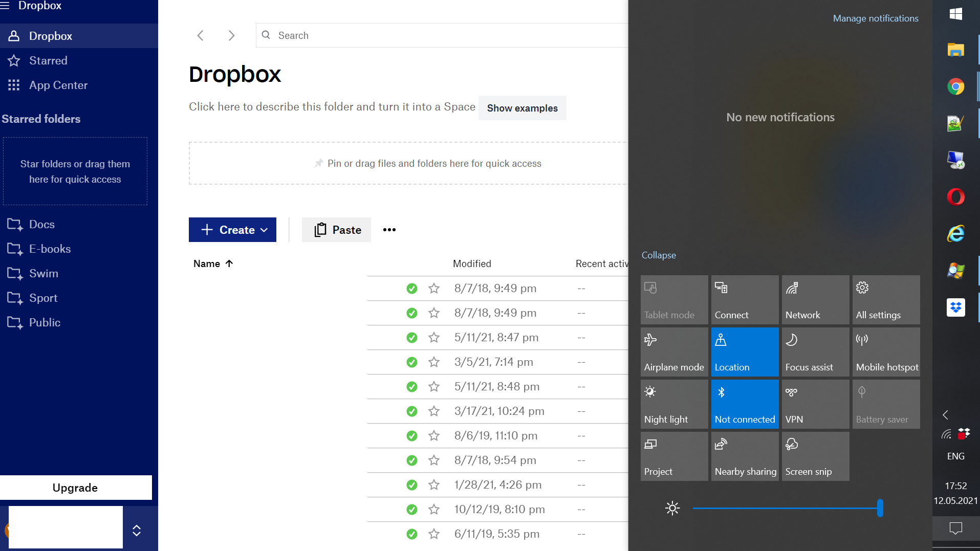Toggle Airplane mode quick action
Image resolution: width=980 pixels, height=551 pixels.
(674, 352)
